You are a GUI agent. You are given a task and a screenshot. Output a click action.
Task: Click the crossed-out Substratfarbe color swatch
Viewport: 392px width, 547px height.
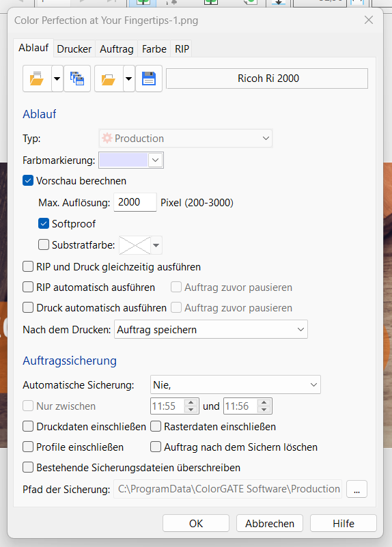[x=135, y=245]
